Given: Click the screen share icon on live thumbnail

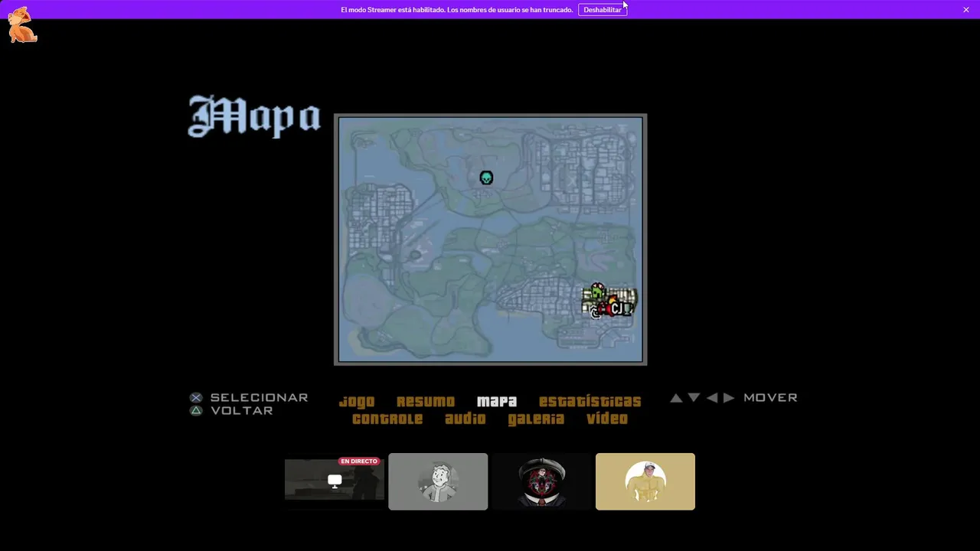Looking at the screenshot, I should [335, 481].
